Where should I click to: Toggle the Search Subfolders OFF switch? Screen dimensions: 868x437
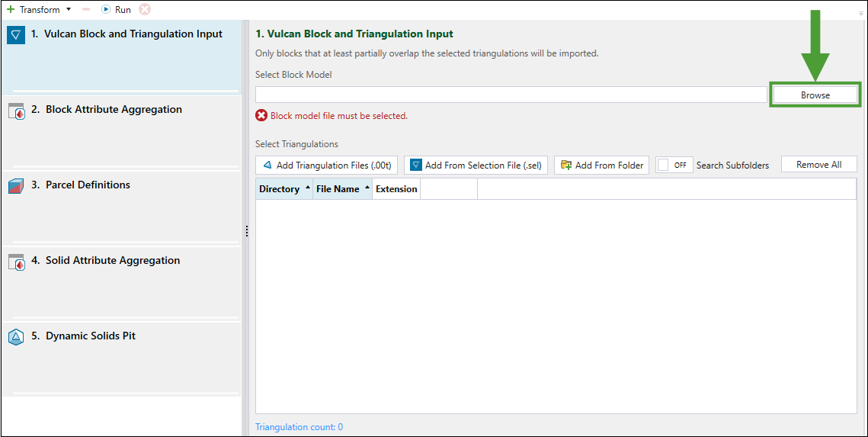(x=674, y=165)
